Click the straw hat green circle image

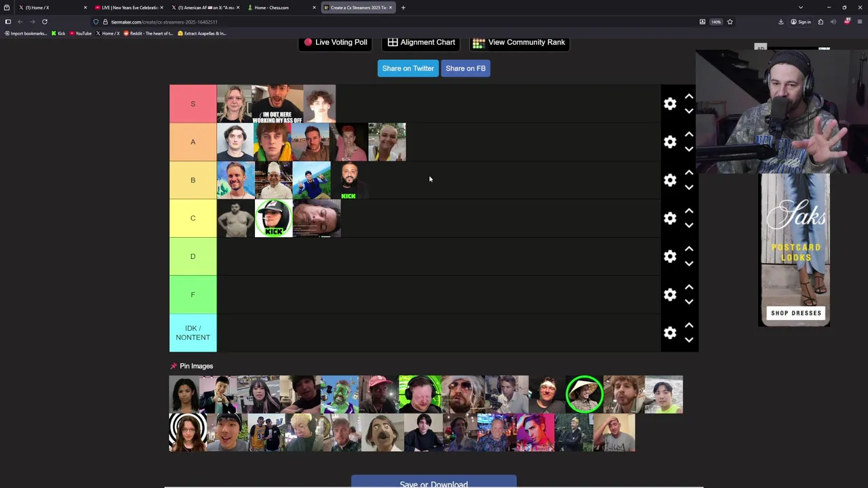point(585,394)
